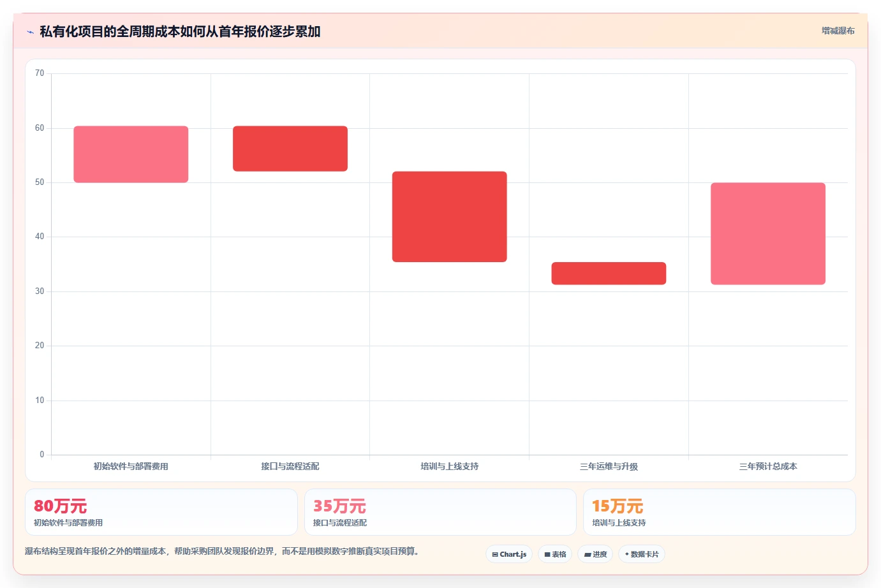Click the 50 value on the y-axis
The height and width of the screenshot is (588, 881).
coord(40,182)
